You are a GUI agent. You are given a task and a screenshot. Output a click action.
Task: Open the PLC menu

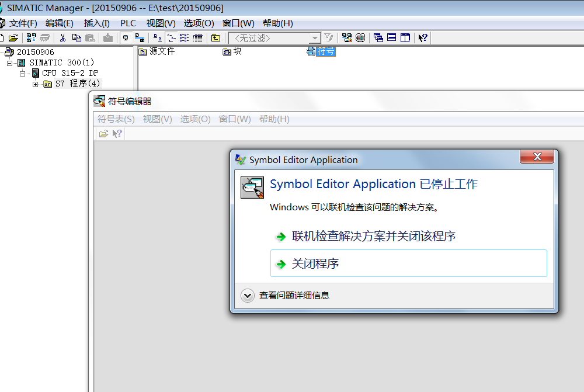[x=128, y=23]
